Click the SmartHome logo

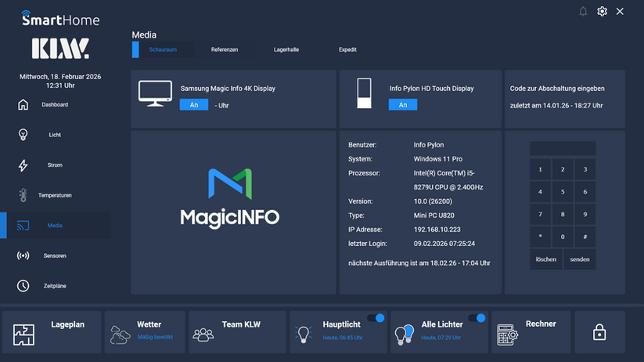[60, 19]
